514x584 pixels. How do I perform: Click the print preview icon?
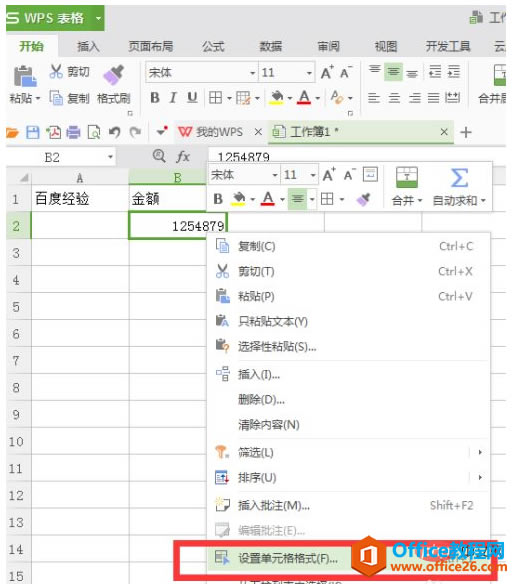94,132
